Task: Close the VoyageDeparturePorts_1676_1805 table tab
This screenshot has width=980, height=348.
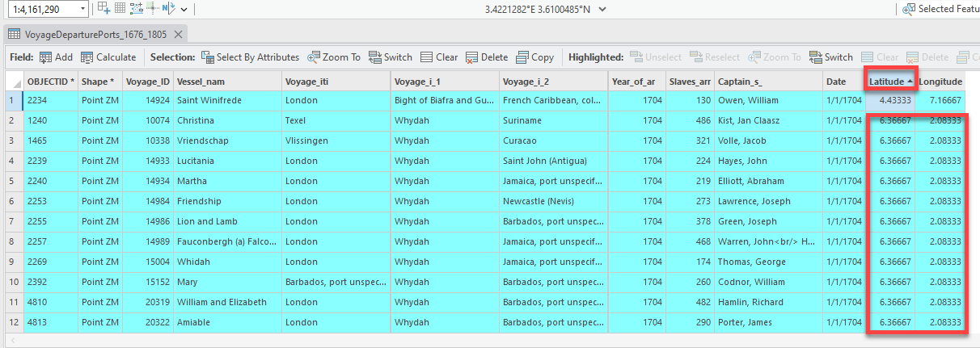Action: [178, 34]
